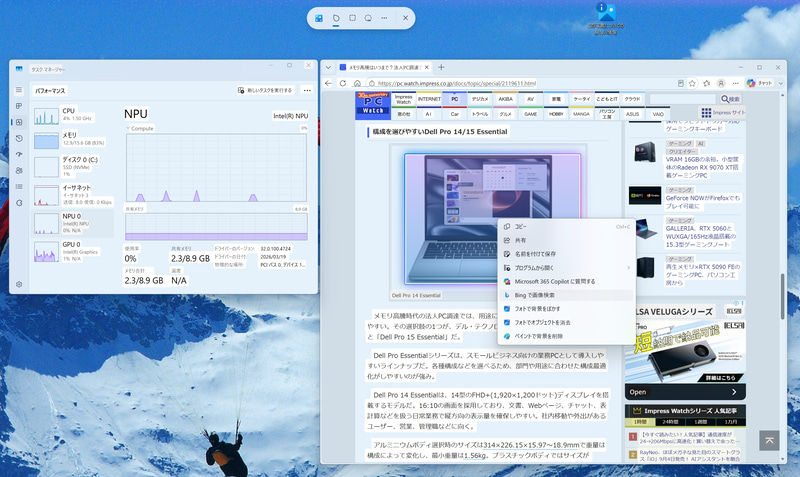Select the 24時間 ranking tab

pos(670,422)
